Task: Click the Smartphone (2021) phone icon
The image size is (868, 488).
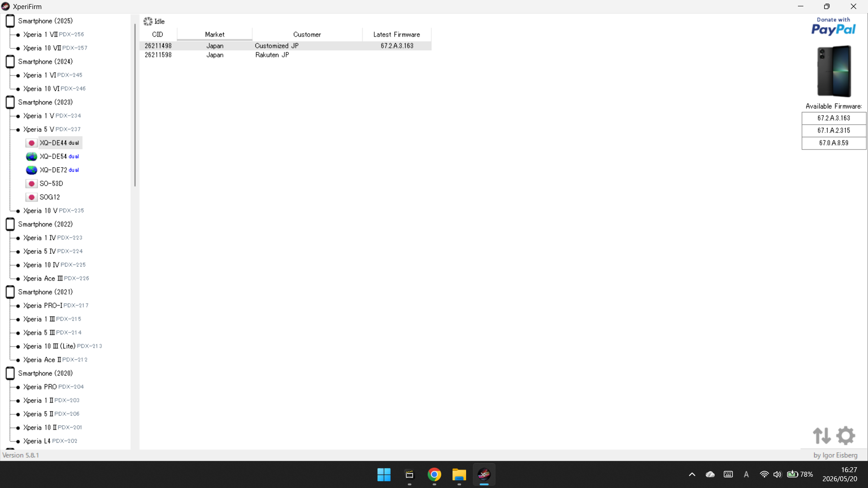Action: click(10, 292)
